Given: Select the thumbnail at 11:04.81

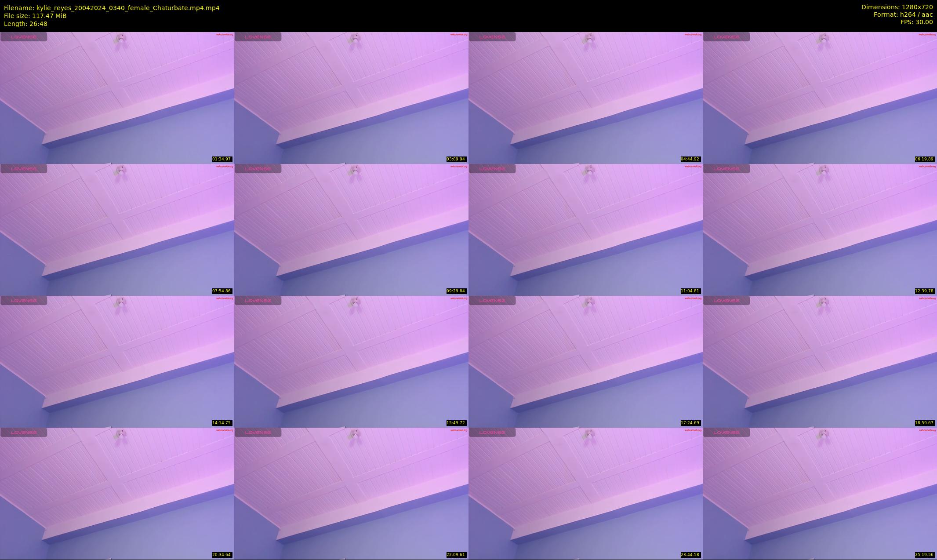Looking at the screenshot, I should point(585,229).
